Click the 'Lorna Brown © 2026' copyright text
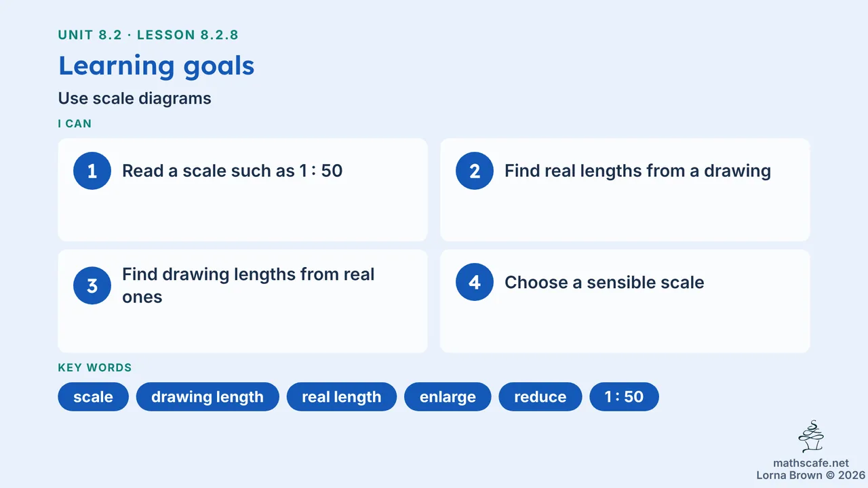The height and width of the screenshot is (488, 868). pos(811,475)
